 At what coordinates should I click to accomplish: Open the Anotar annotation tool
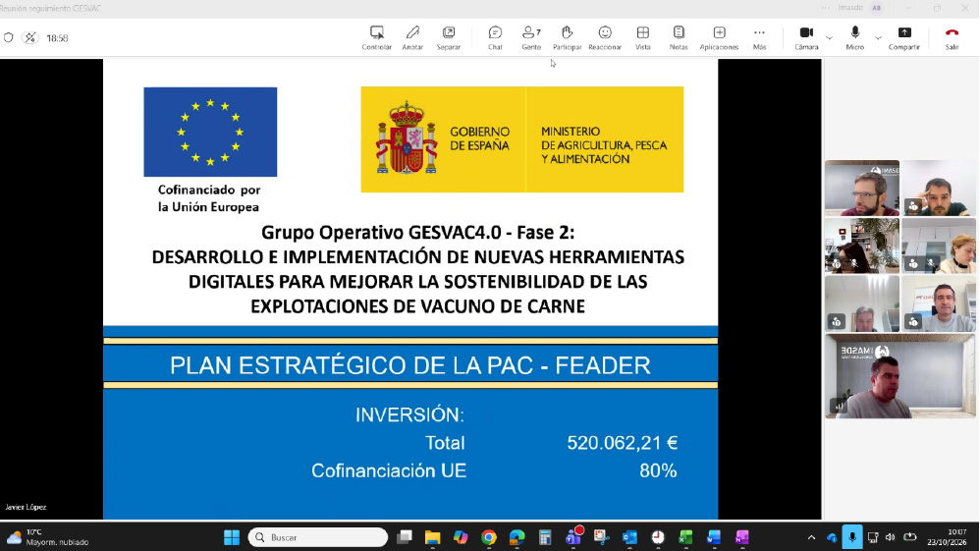click(412, 37)
